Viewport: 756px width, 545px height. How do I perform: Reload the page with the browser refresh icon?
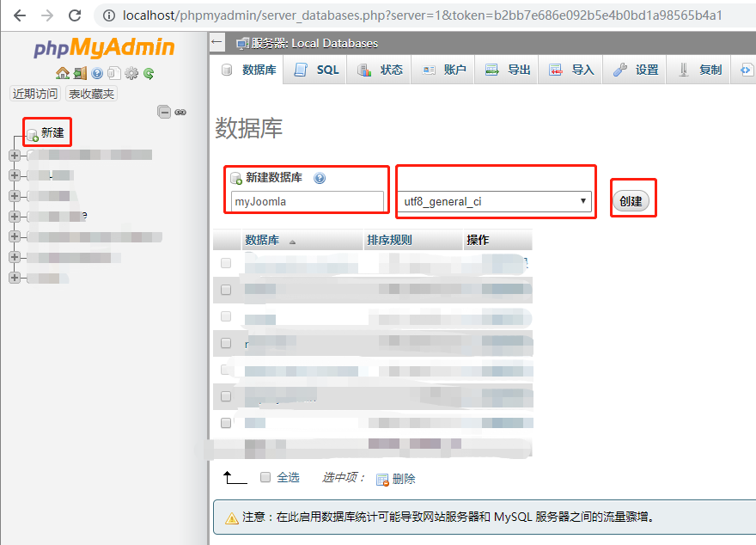pyautogui.click(x=75, y=15)
